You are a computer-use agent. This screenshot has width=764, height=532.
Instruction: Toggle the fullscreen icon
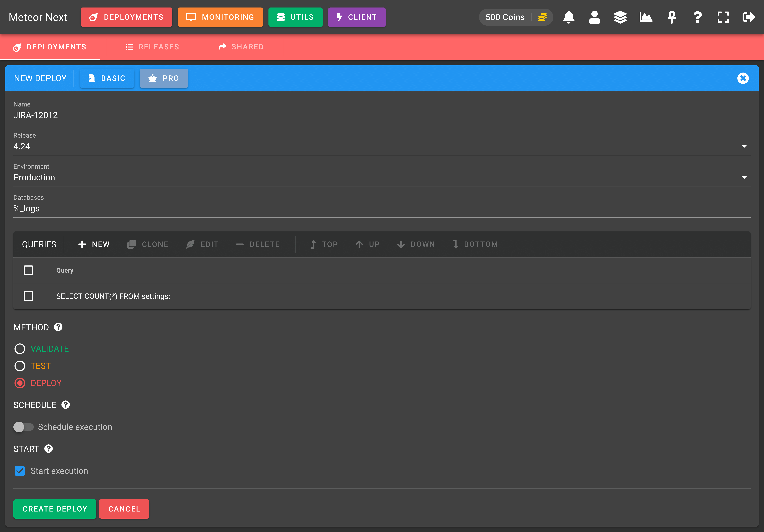[x=723, y=17]
